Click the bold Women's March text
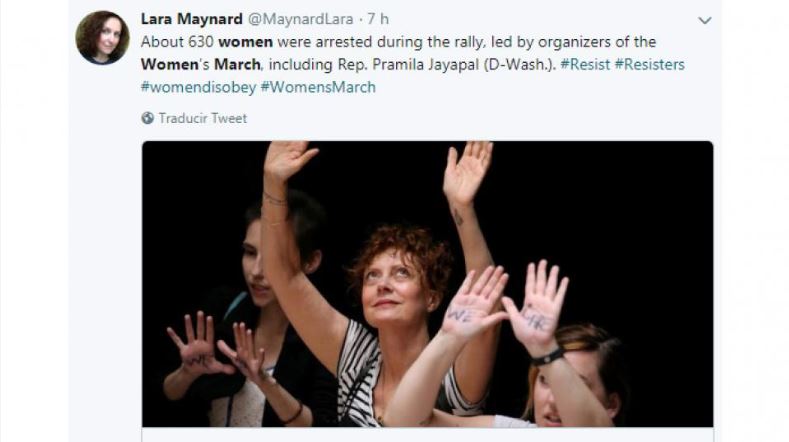Screen dimensions: 789x442 (201, 64)
